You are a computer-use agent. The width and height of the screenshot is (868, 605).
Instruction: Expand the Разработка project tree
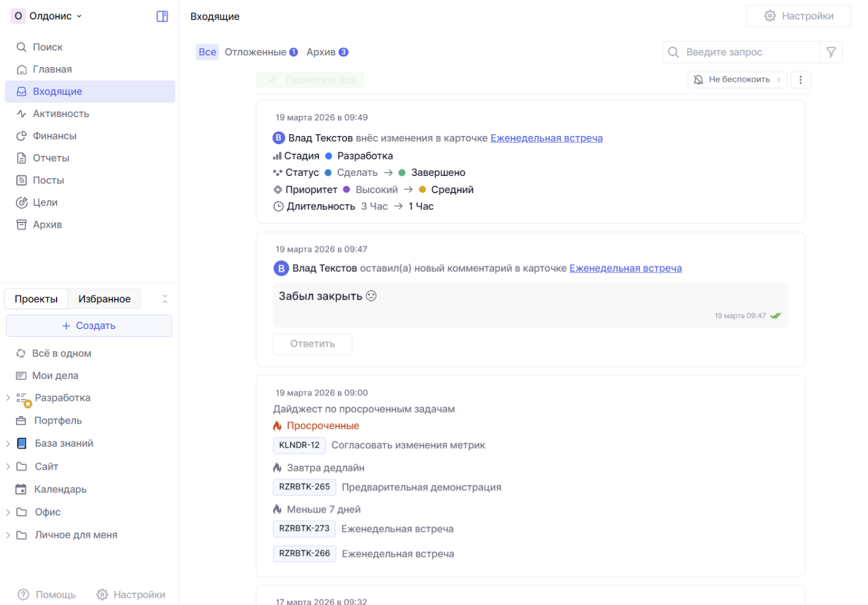click(8, 398)
